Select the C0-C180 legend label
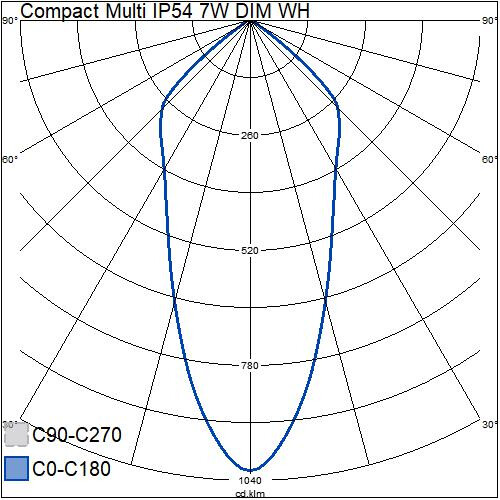This screenshot has width=500, height=500. click(x=72, y=468)
